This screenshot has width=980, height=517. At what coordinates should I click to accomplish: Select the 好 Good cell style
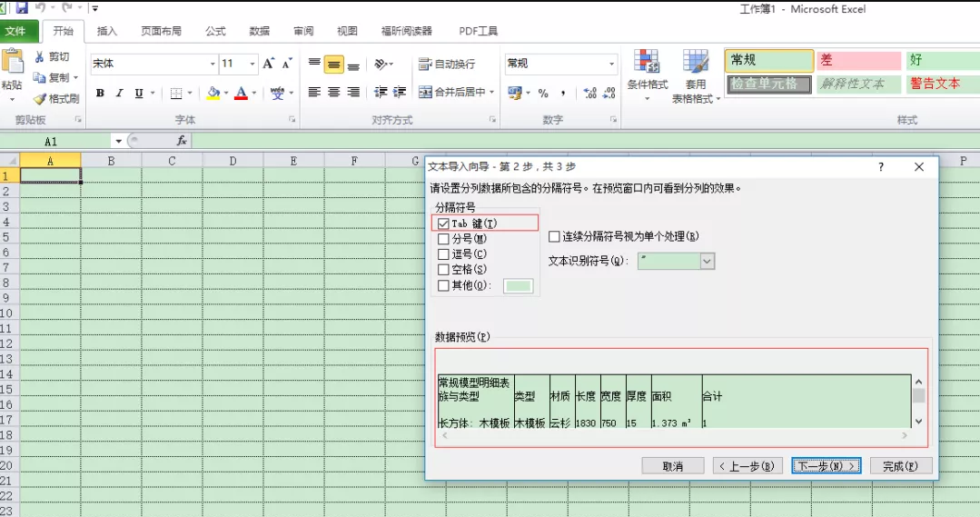[943, 61]
